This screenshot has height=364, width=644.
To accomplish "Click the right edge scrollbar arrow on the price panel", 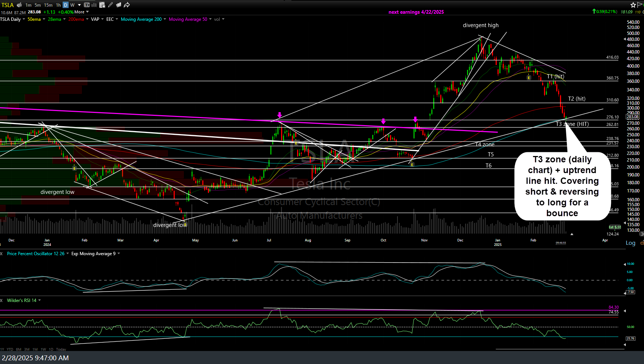I will tap(642, 234).
